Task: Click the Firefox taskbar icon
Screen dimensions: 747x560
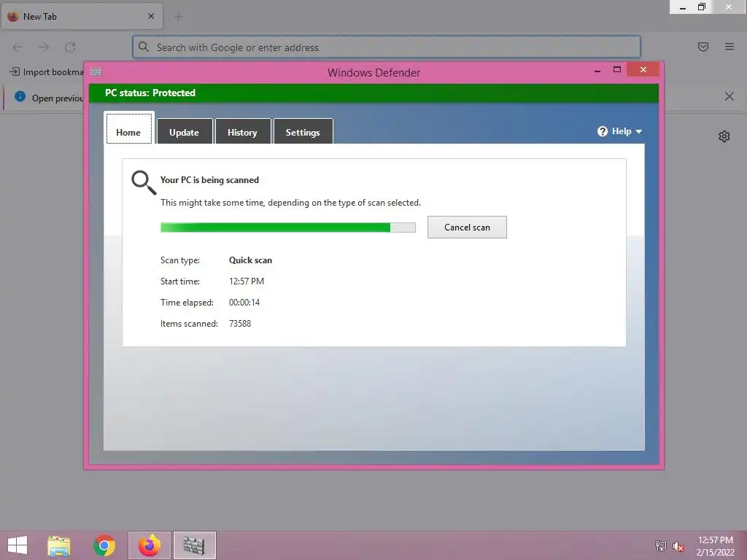Action: (150, 545)
